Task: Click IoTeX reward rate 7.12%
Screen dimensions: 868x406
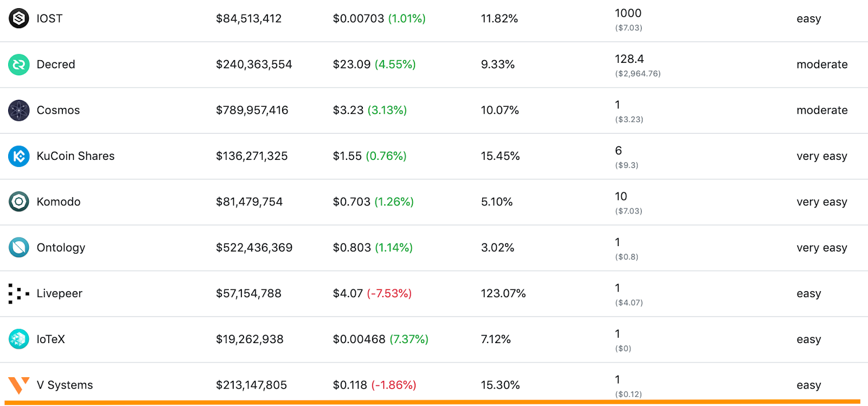Action: 496,339
